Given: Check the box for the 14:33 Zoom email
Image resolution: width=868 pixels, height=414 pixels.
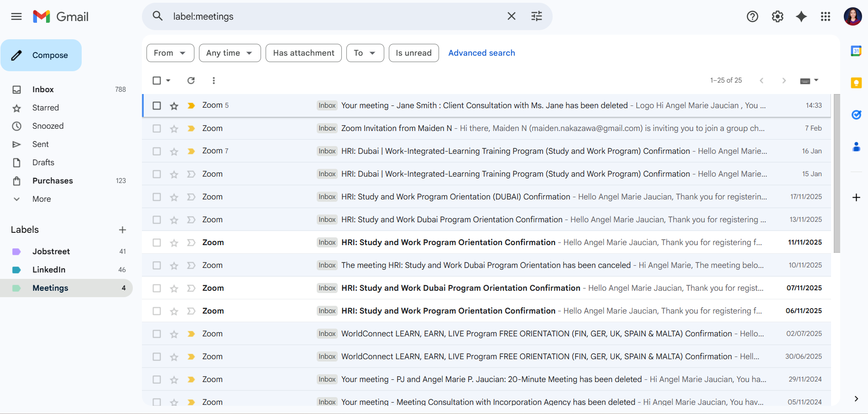Looking at the screenshot, I should (157, 105).
